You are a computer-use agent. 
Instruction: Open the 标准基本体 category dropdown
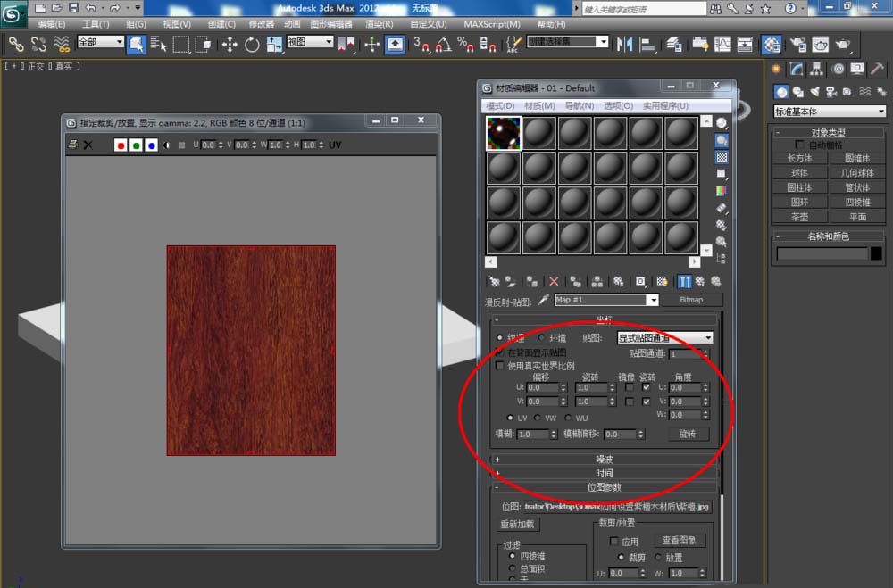coord(830,111)
